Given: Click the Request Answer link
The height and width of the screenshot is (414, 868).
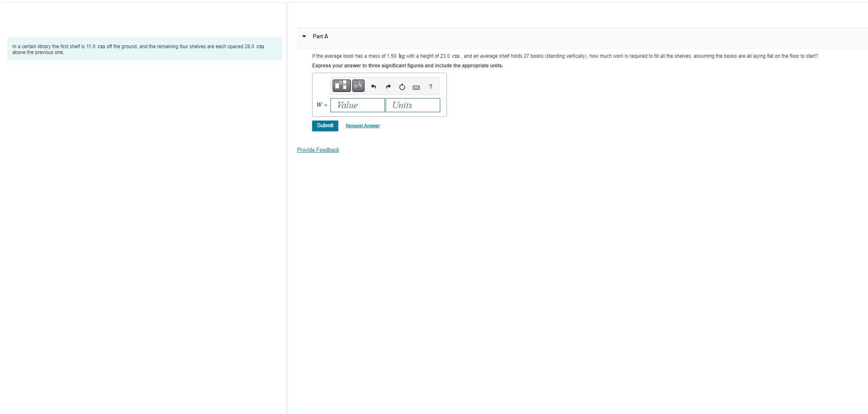Looking at the screenshot, I should coord(363,126).
